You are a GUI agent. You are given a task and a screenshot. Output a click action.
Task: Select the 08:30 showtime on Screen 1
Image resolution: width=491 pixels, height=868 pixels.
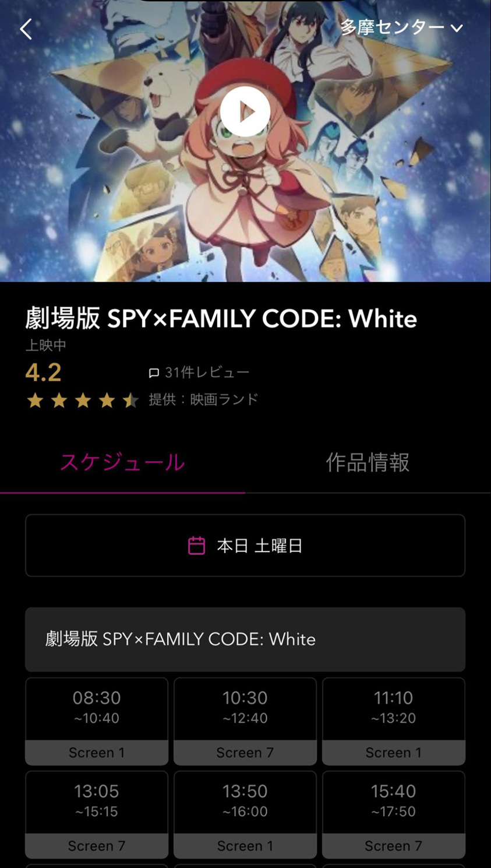(x=97, y=721)
